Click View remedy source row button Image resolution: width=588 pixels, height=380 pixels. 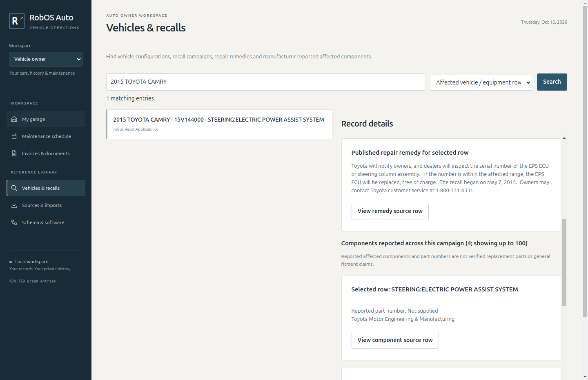(390, 211)
